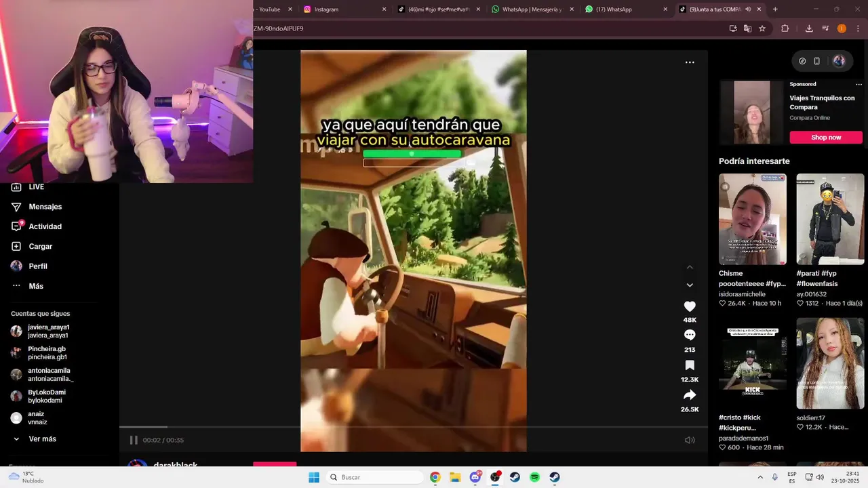Open followed account ByLokoDami
Screen dimensions: 868x488
pos(38,396)
